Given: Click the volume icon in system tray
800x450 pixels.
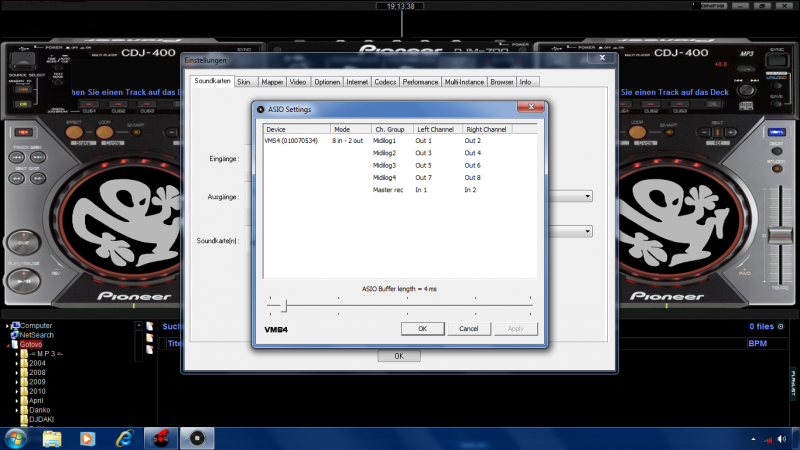Looking at the screenshot, I should click(x=780, y=438).
